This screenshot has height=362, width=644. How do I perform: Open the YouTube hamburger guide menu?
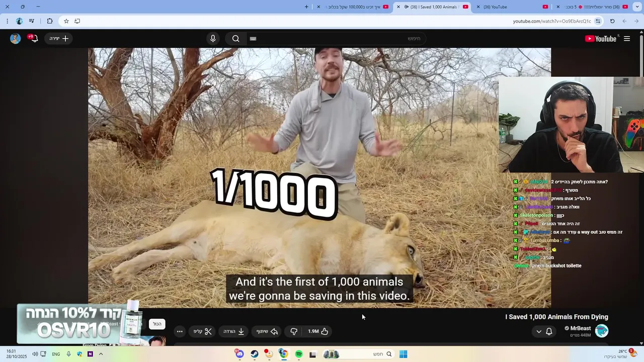(627, 39)
